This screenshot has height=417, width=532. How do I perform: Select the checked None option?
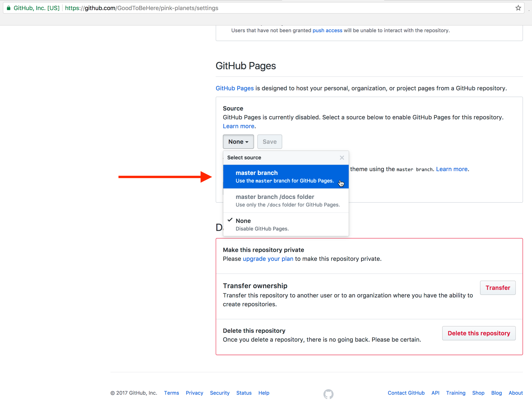[x=286, y=224]
